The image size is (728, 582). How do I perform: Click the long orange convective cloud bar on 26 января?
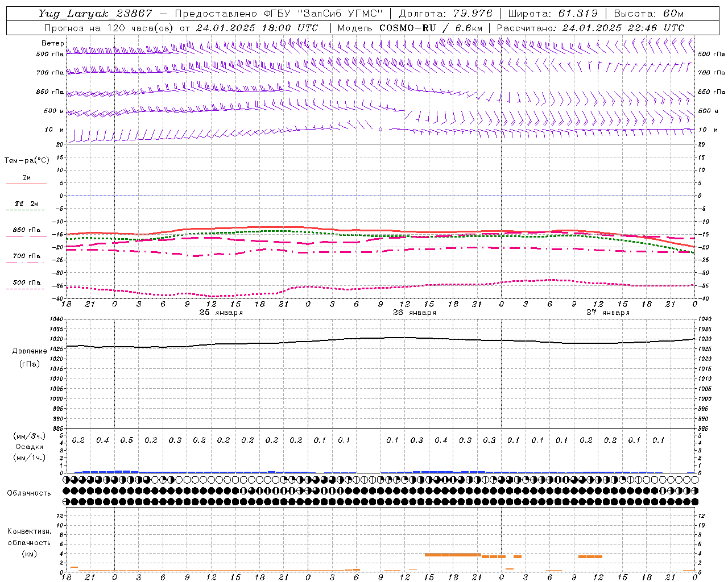pos(453,555)
